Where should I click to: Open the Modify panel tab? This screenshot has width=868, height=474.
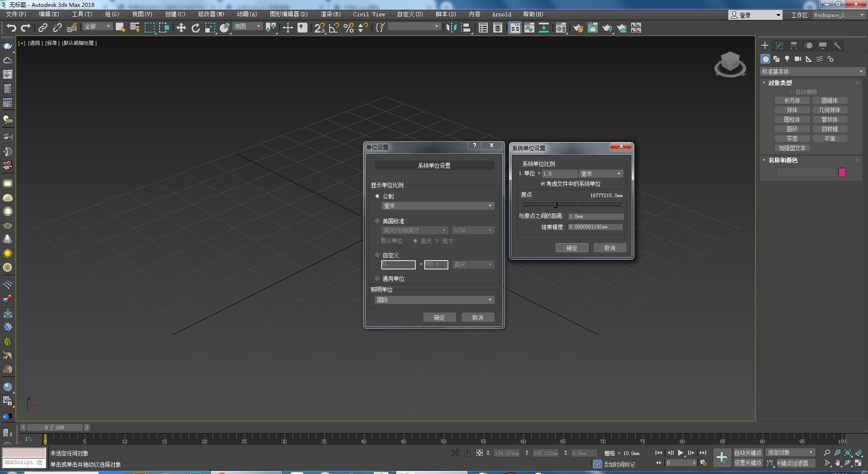pyautogui.click(x=779, y=45)
